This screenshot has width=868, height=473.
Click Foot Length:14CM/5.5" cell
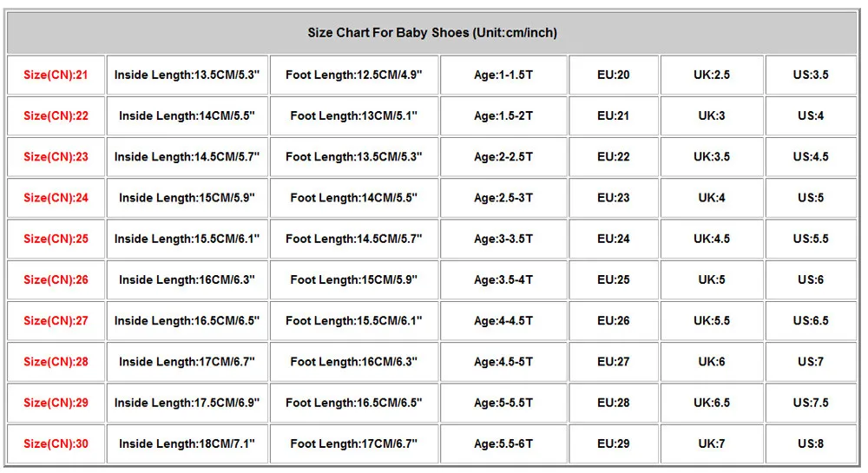point(353,198)
